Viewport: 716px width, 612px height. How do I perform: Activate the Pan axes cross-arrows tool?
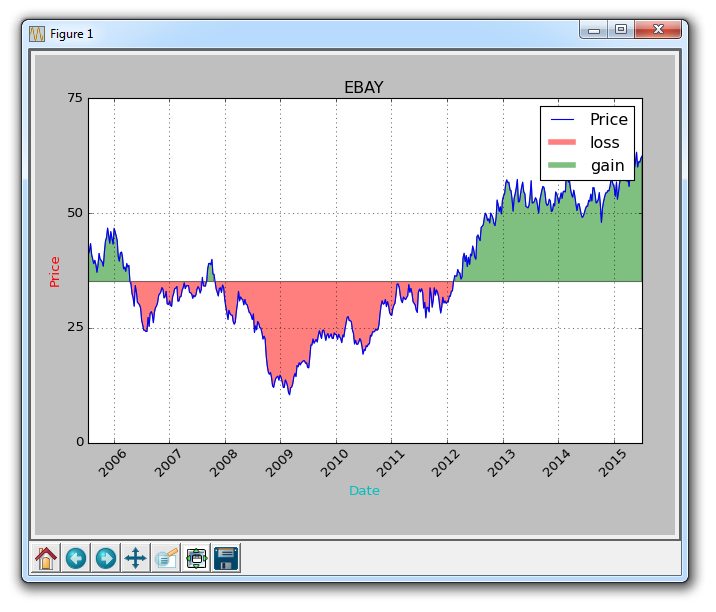pos(135,558)
